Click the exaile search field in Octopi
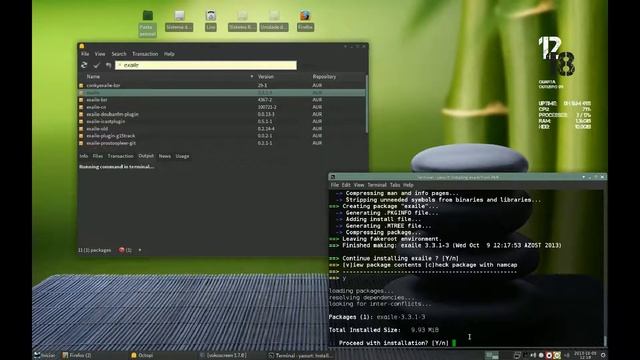 [206, 65]
